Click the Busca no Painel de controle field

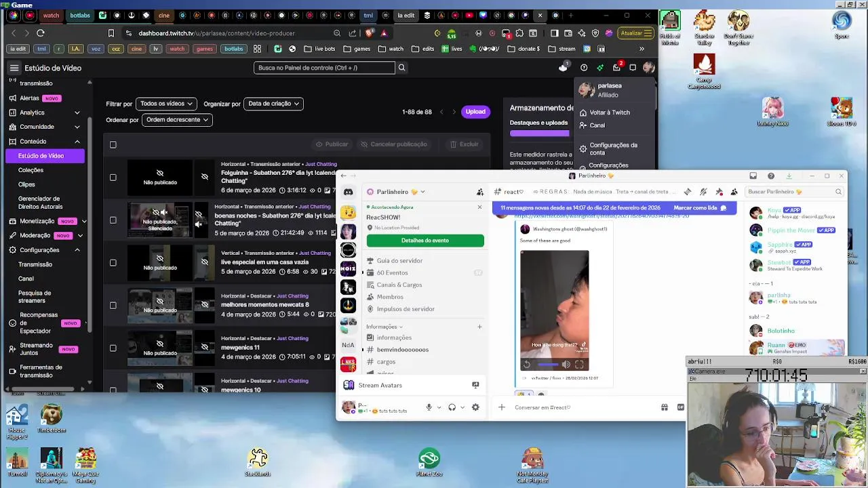click(325, 68)
